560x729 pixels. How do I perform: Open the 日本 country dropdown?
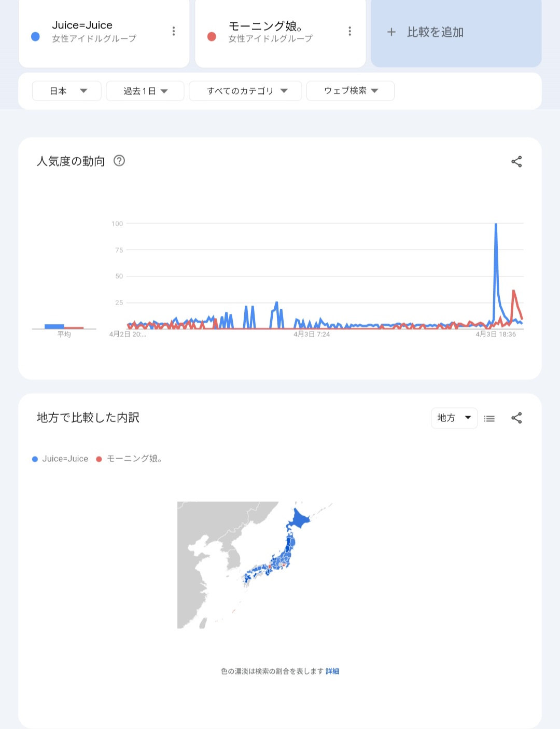click(67, 91)
